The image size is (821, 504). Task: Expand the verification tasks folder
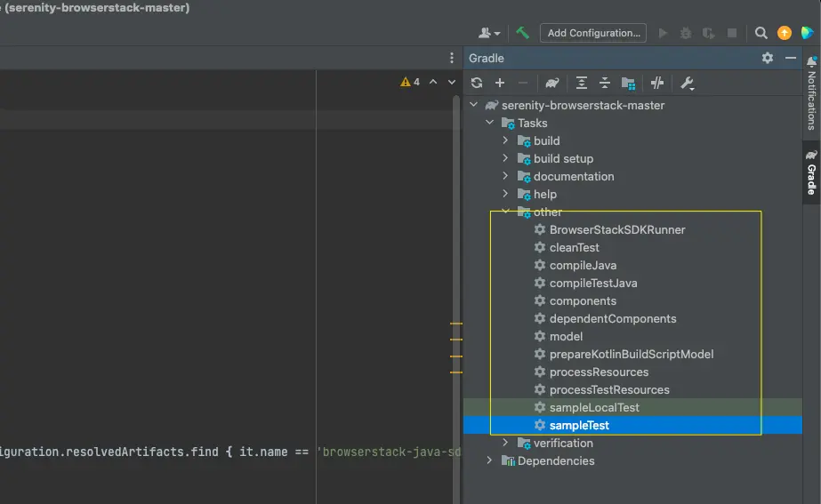[x=505, y=443]
